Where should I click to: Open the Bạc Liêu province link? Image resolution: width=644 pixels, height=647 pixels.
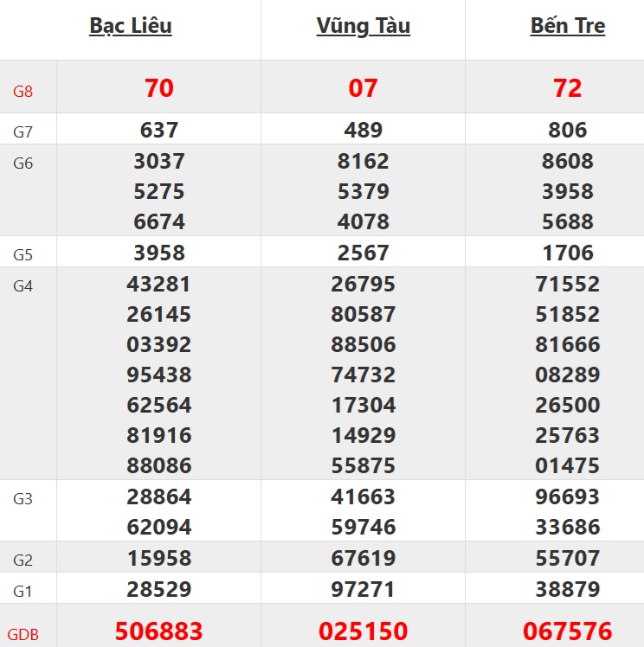coord(131,26)
